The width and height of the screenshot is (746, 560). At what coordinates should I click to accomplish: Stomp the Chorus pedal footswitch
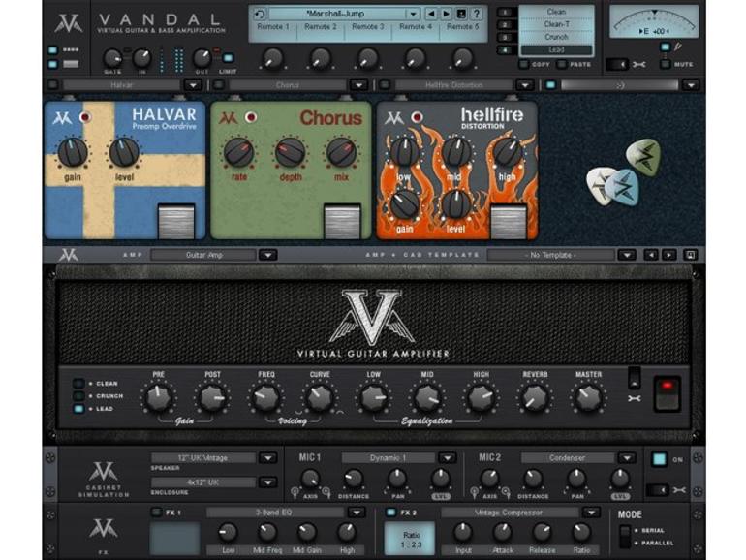(x=342, y=221)
